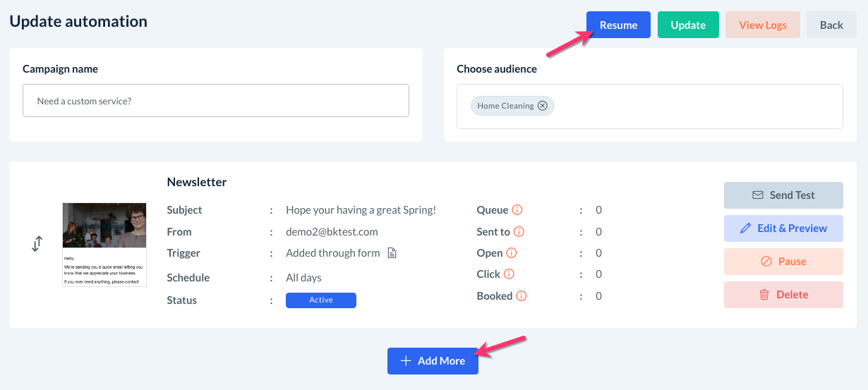Click the reorder arrows icon beside newsletter
Viewport: 868px width, 390px height.
[x=37, y=244]
